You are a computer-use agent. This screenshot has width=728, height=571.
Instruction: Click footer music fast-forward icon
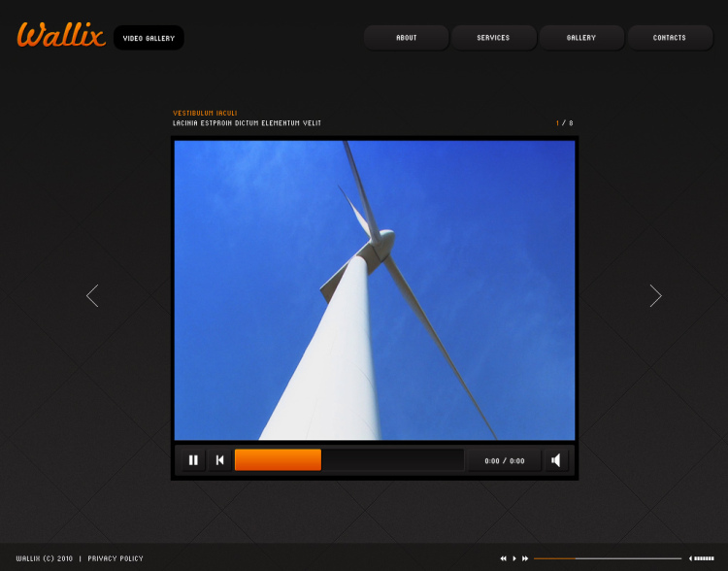click(x=525, y=558)
